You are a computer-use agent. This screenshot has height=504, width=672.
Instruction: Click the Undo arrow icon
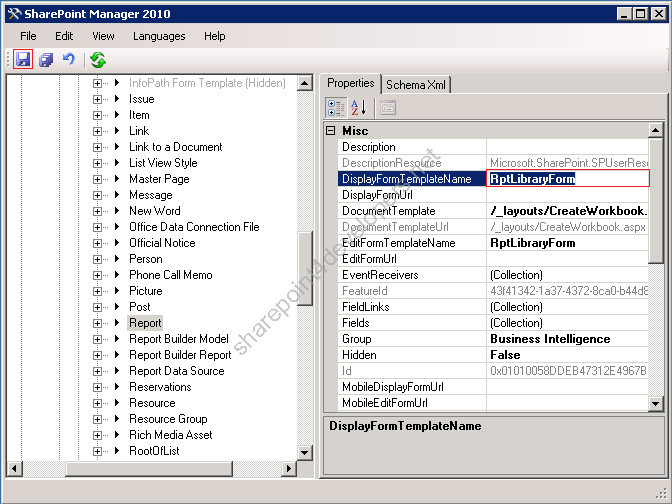pos(69,58)
